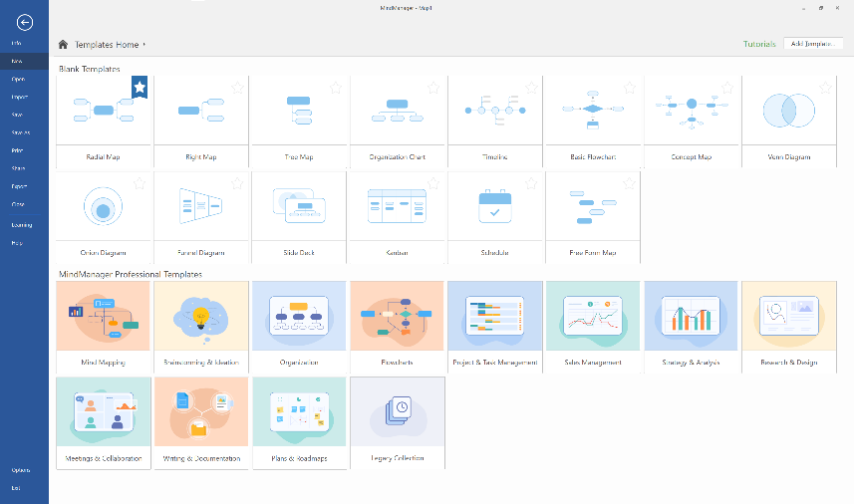
Task: Open the Legacy Collection template folder
Action: [x=397, y=410]
